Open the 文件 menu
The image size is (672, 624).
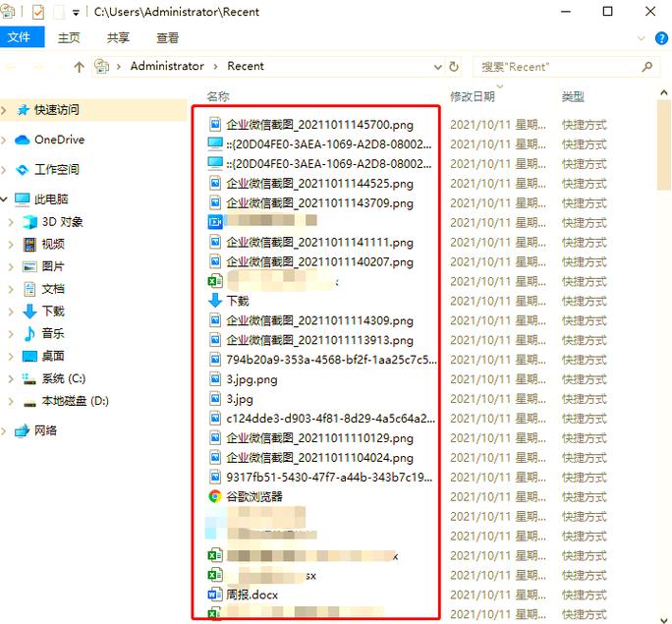click(20, 37)
